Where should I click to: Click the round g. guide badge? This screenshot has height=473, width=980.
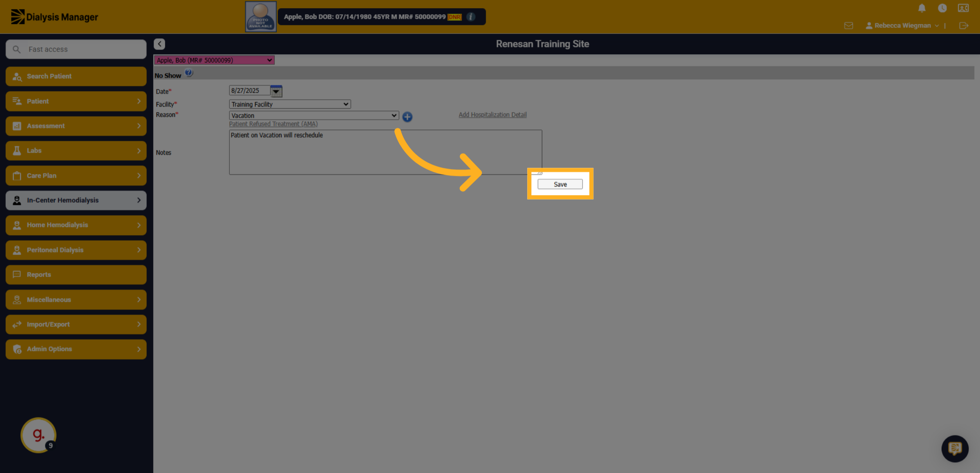pos(38,435)
